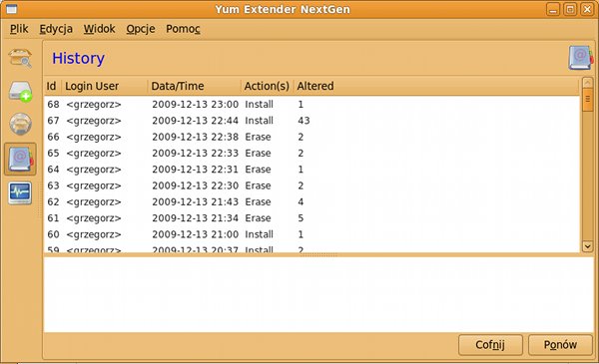Click the date 2009-12-13 22:33
Image resolution: width=599 pixels, height=364 pixels.
pos(196,153)
